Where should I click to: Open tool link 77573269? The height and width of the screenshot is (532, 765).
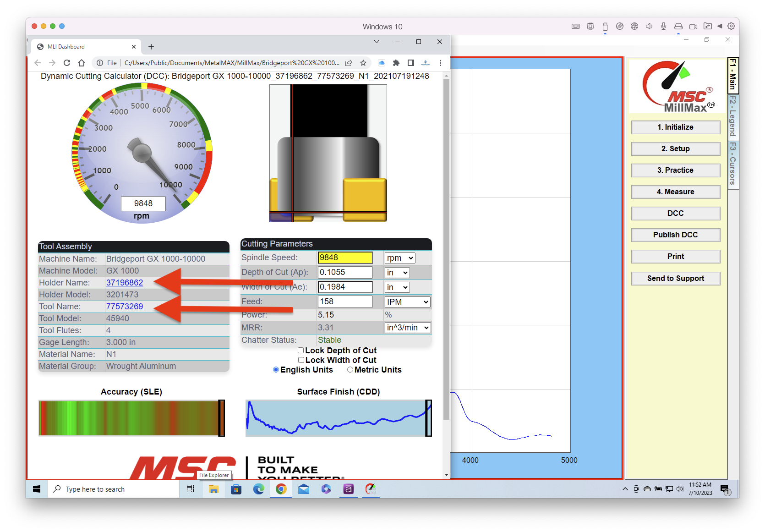pyautogui.click(x=125, y=307)
